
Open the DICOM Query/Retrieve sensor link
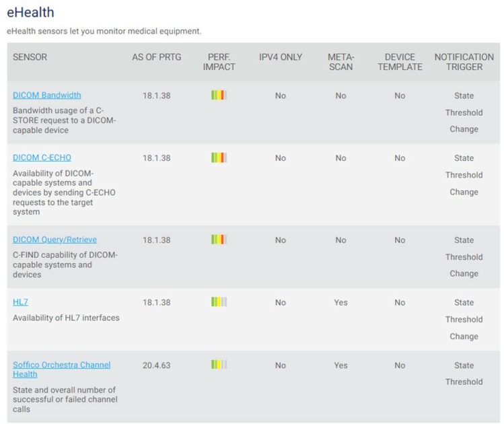pyautogui.click(x=55, y=240)
